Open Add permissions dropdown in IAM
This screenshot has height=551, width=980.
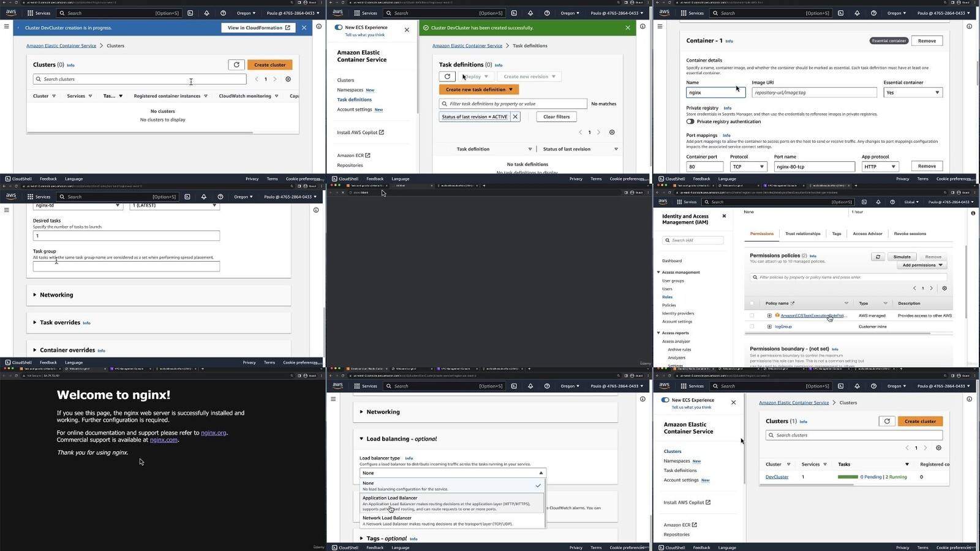[922, 265]
